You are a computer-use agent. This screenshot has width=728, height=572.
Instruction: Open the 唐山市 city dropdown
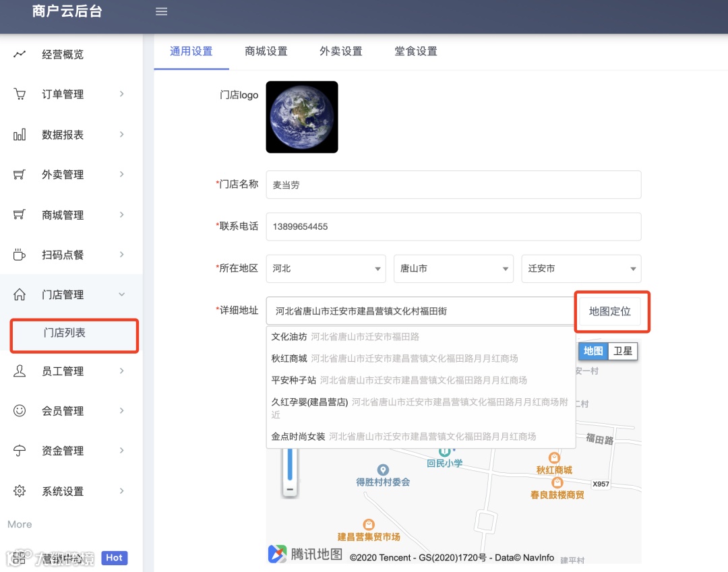pyautogui.click(x=454, y=269)
